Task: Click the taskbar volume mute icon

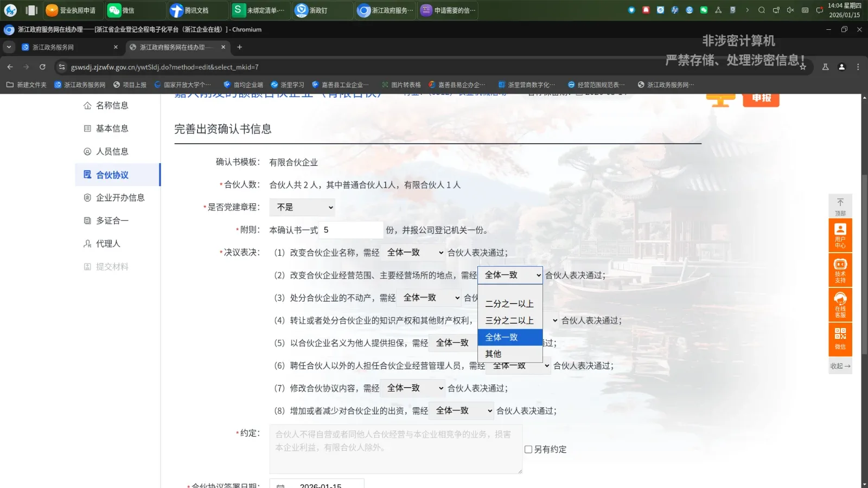Action: (x=790, y=10)
